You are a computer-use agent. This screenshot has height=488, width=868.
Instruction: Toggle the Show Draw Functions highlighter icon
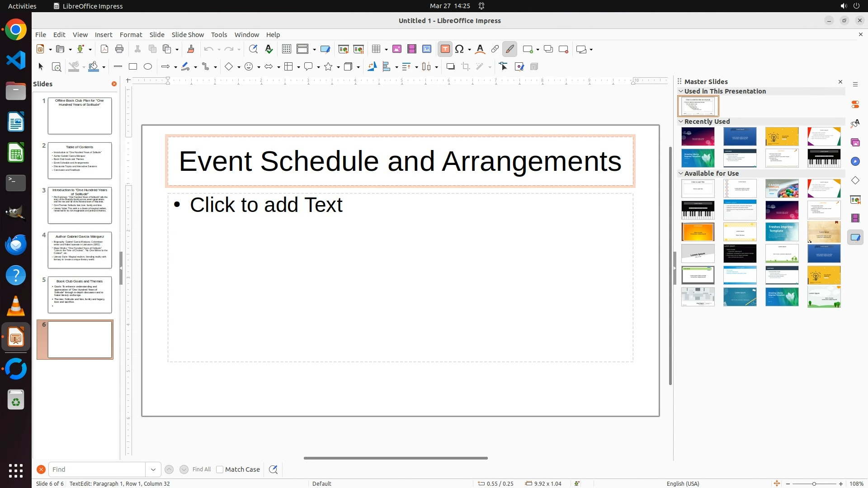click(x=509, y=49)
